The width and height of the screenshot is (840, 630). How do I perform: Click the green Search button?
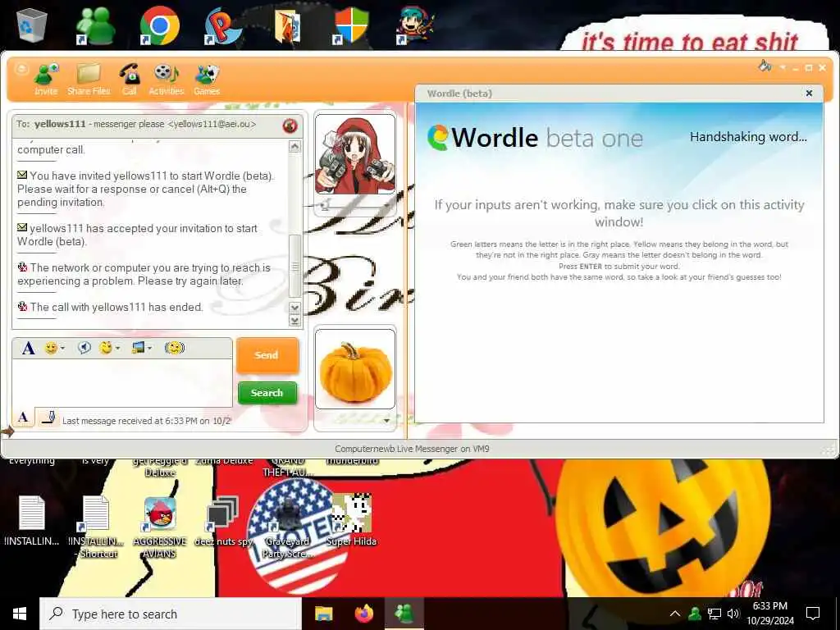[x=267, y=393]
